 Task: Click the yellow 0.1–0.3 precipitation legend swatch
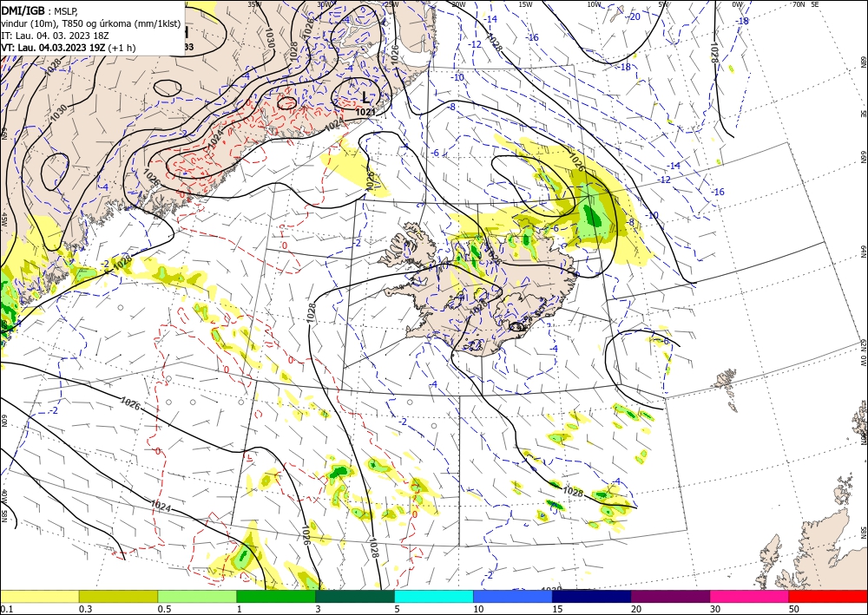coord(39,596)
